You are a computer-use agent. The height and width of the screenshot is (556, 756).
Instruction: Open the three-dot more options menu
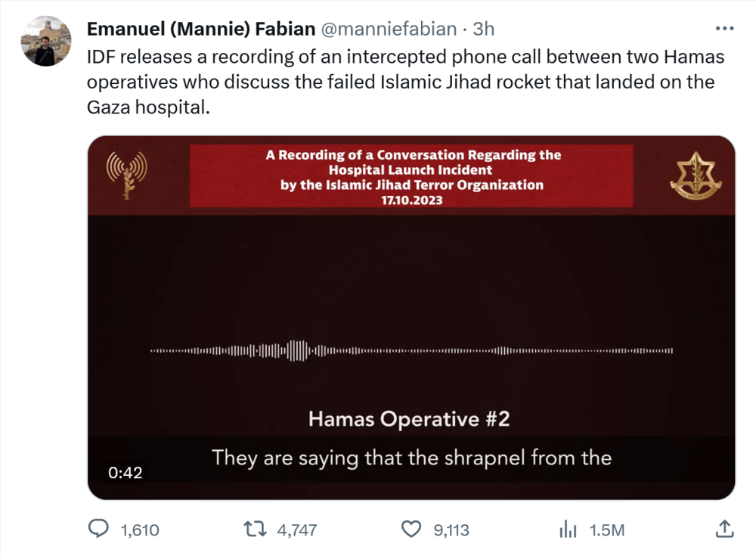724,29
